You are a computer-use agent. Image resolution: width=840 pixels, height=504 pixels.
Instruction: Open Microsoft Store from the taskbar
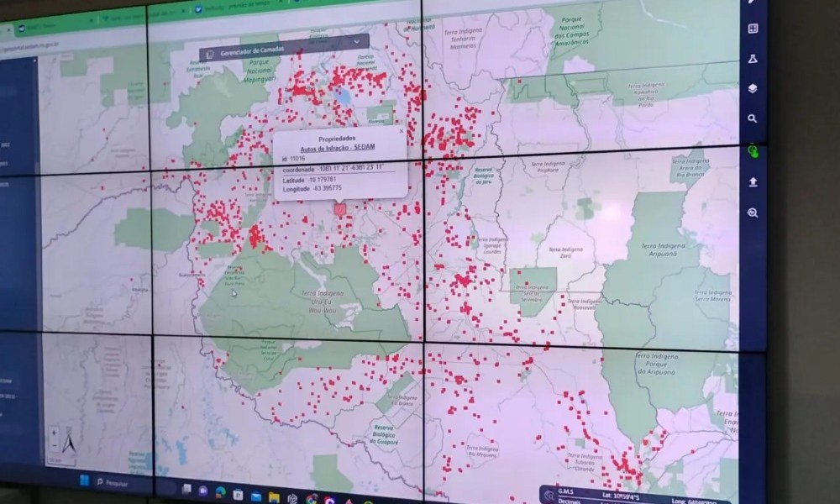click(x=238, y=495)
